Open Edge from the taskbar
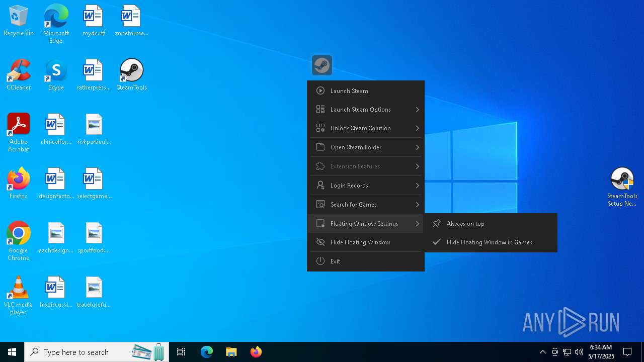Viewport: 644px width, 362px height. click(207, 352)
